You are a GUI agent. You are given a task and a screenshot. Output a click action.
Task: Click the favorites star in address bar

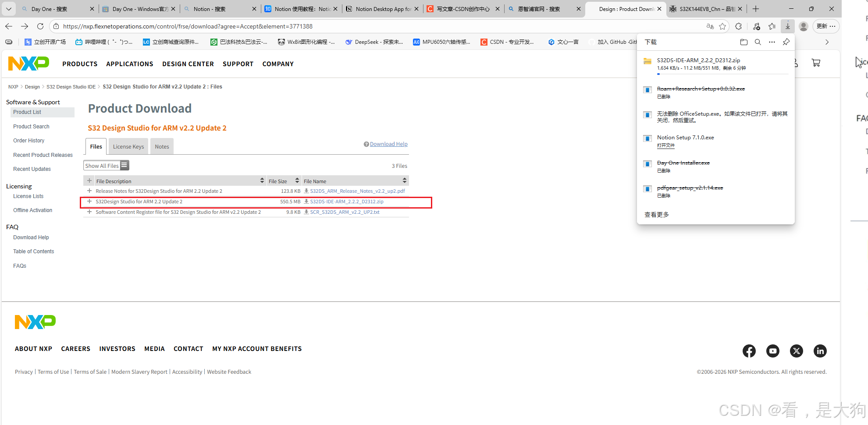tap(722, 26)
